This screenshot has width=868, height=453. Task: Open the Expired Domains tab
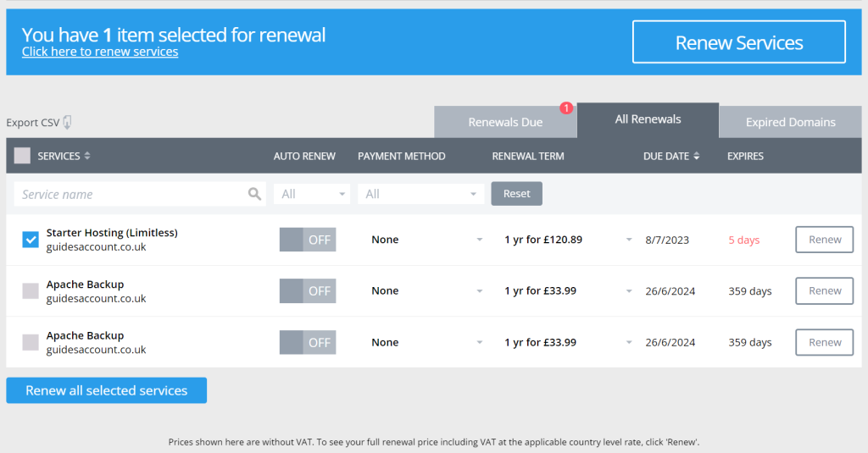tap(791, 122)
